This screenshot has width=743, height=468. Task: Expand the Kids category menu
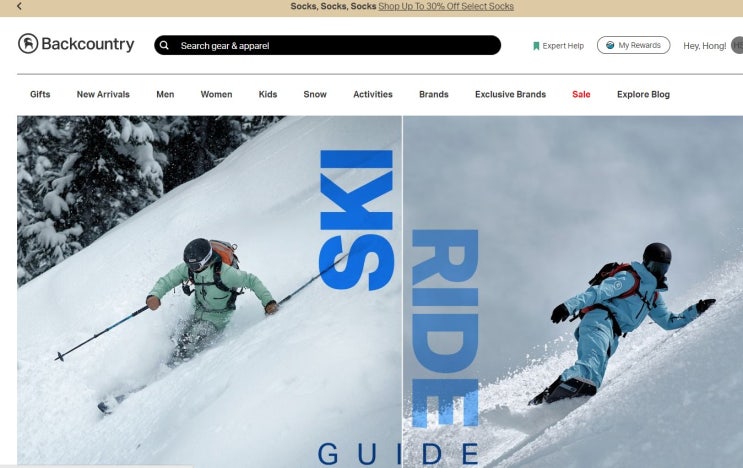pos(268,94)
